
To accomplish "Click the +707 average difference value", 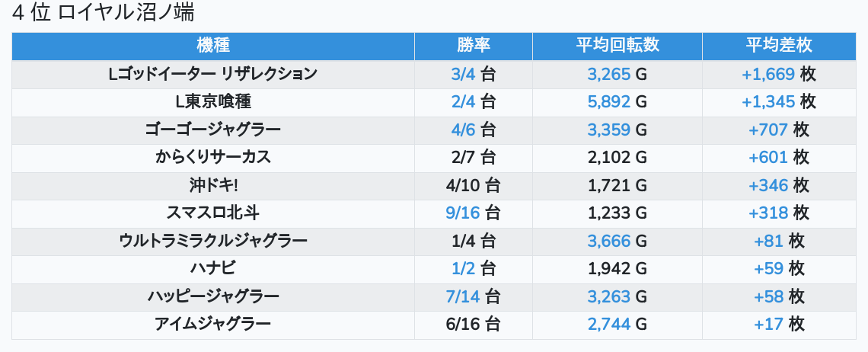I will click(767, 130).
